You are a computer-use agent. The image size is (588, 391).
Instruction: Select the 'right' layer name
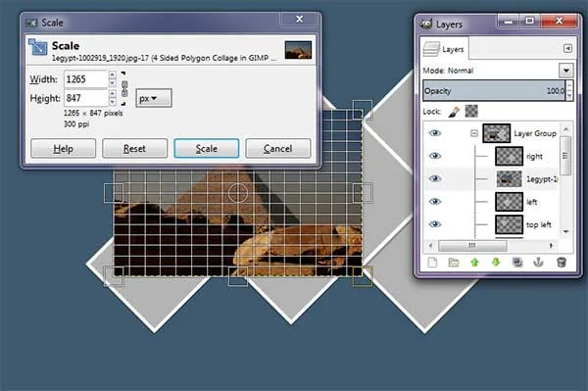(534, 157)
